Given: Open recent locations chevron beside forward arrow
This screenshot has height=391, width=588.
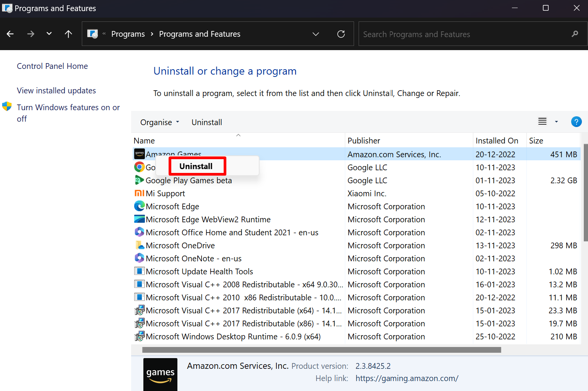Looking at the screenshot, I should tap(49, 34).
